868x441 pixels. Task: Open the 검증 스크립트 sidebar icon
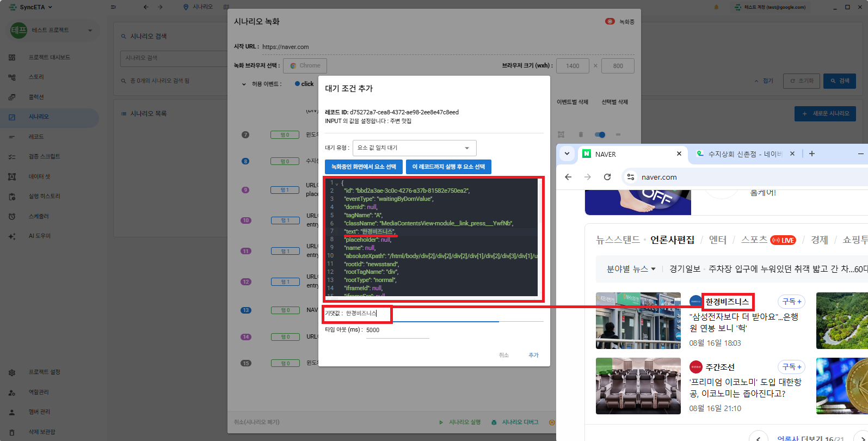point(12,157)
